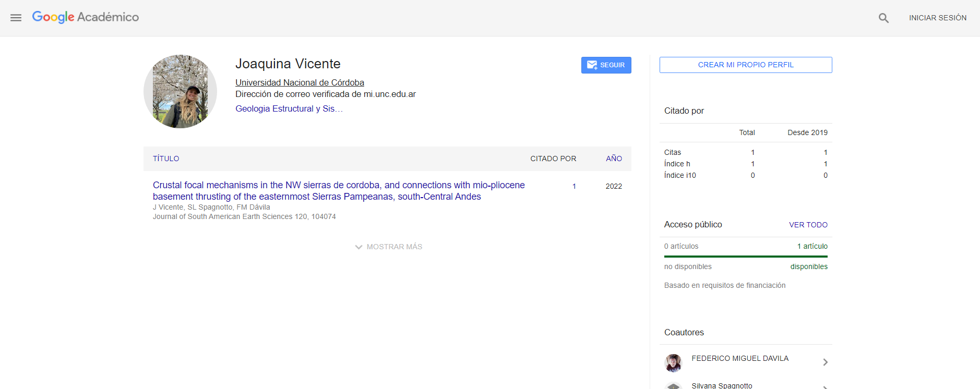Open Joaquina Vicente's profile photo
Image resolution: width=980 pixels, height=389 pixels.
click(x=180, y=92)
